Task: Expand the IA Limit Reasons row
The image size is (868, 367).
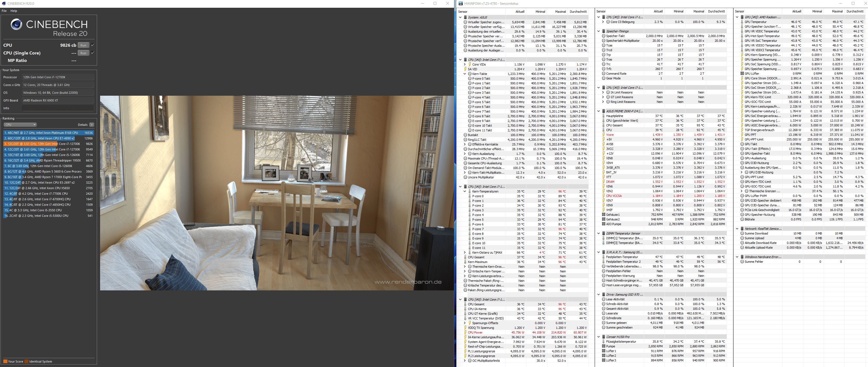Action: click(x=603, y=92)
